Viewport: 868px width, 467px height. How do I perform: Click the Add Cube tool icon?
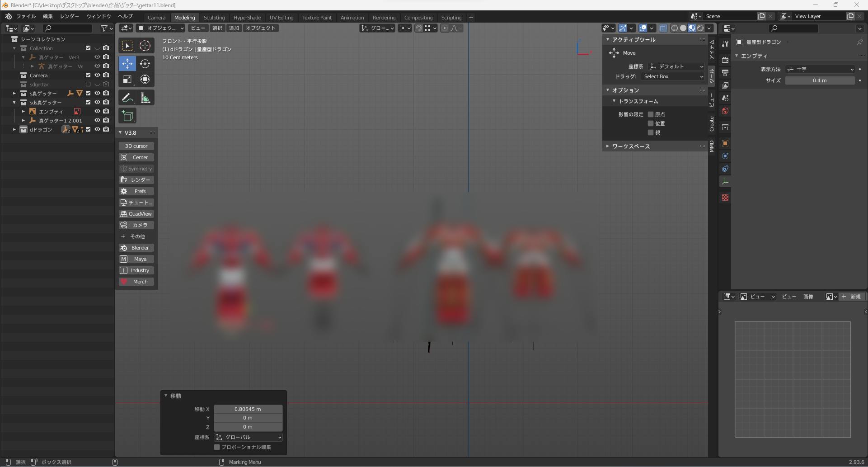tap(127, 116)
